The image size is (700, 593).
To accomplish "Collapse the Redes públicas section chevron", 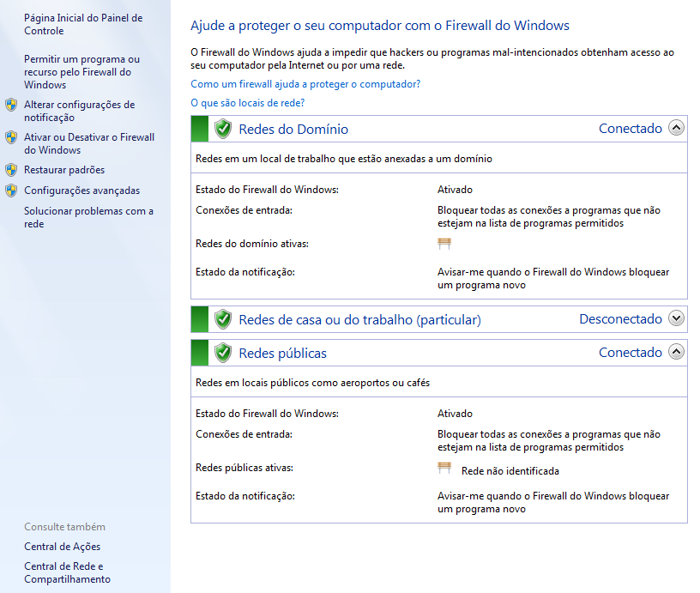I will (x=676, y=352).
